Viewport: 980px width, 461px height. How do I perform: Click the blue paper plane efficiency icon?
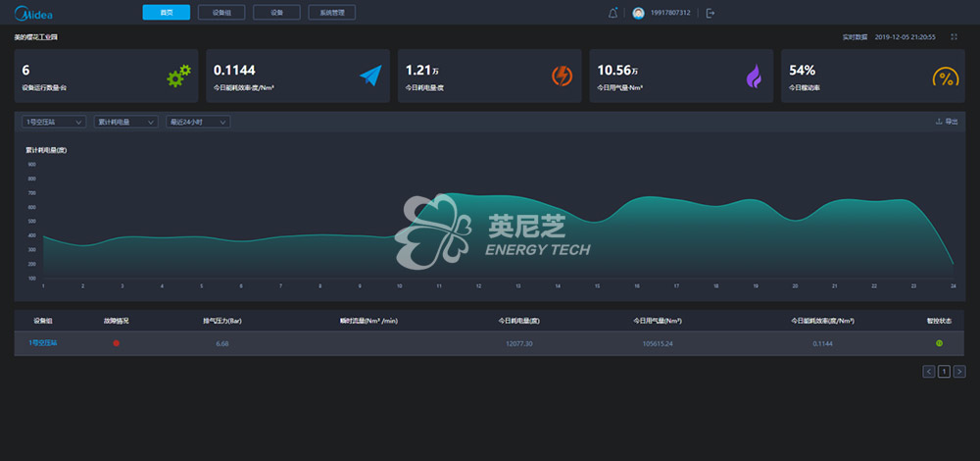(x=370, y=76)
